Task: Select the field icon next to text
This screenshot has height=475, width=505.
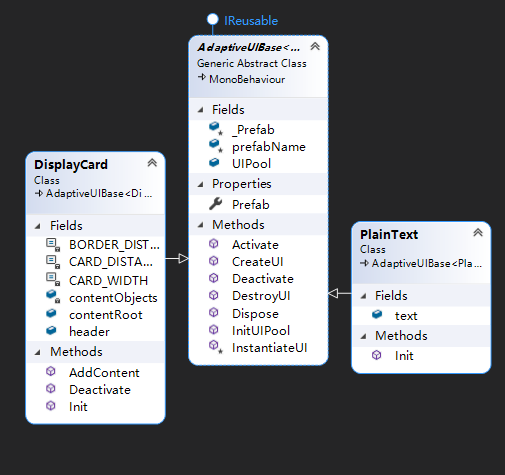Action: tap(377, 314)
